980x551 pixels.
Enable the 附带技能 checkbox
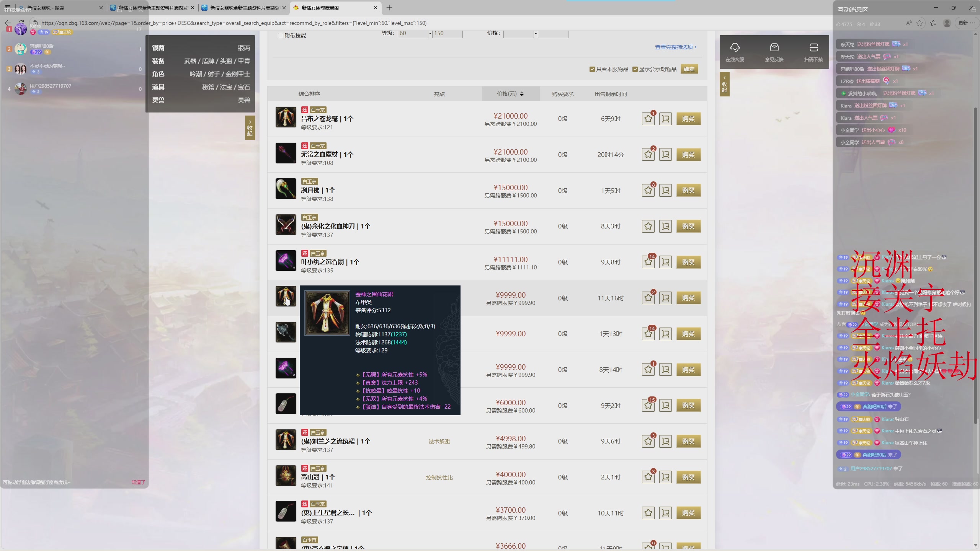pyautogui.click(x=281, y=36)
